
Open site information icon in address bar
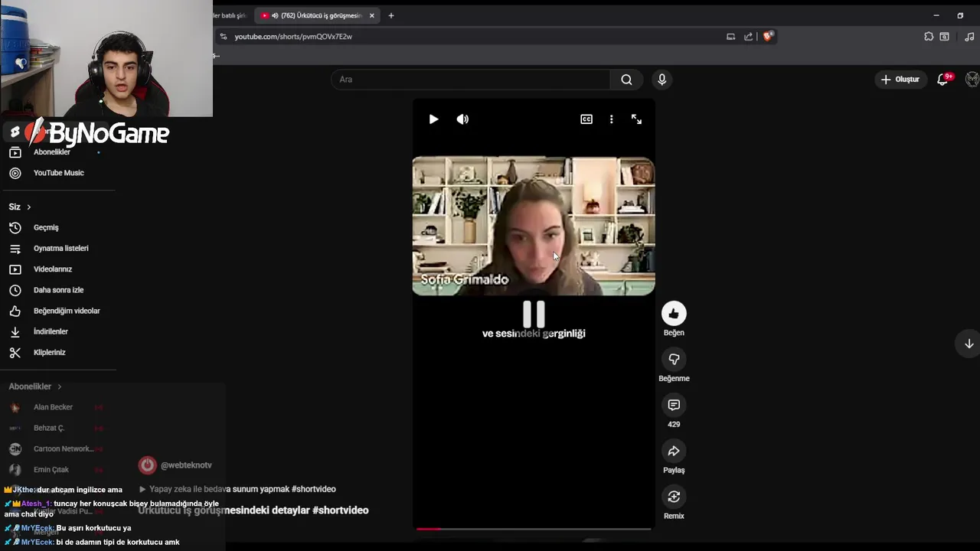tap(223, 37)
